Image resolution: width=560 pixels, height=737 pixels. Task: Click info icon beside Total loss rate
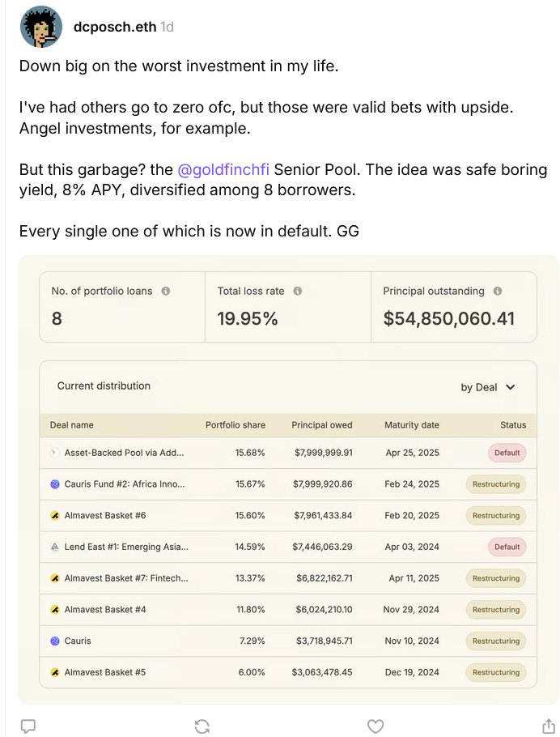click(x=298, y=291)
